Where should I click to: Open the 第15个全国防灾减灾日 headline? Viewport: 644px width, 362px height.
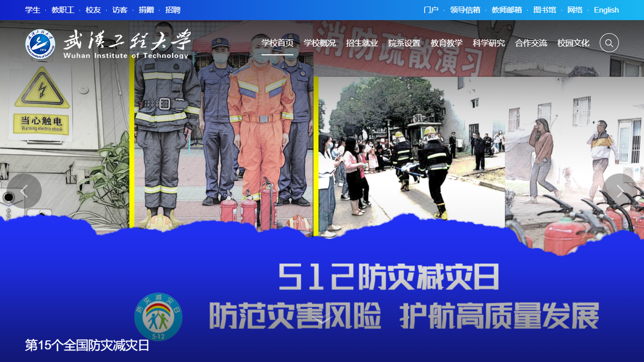[87, 345]
